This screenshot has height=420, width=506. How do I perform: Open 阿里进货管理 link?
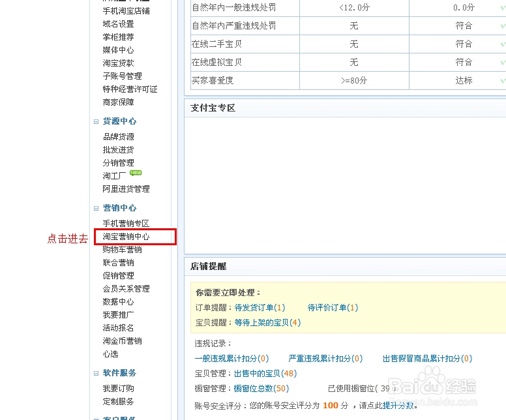126,189
